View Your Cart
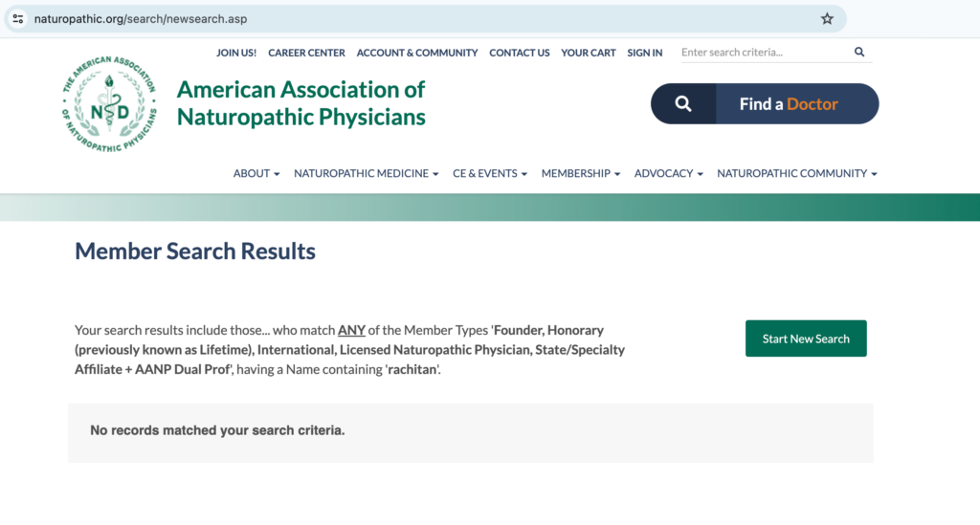 click(588, 53)
